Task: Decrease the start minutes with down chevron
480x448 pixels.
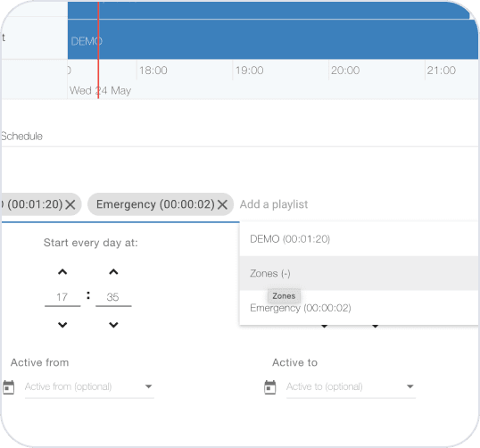Action: 113,325
